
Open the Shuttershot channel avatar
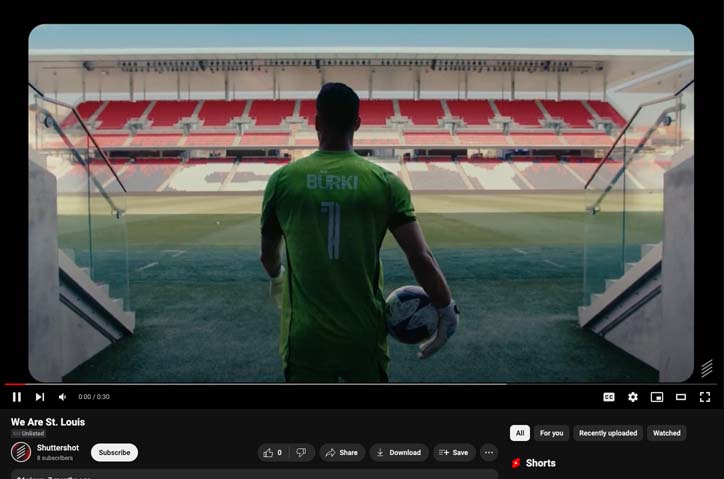(x=21, y=452)
